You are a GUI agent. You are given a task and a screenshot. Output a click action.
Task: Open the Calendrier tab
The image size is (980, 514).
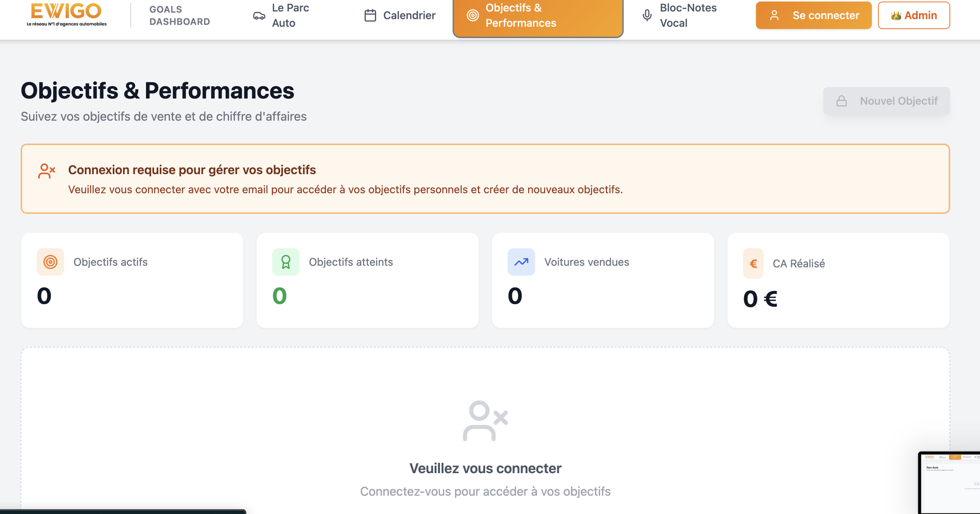point(400,16)
